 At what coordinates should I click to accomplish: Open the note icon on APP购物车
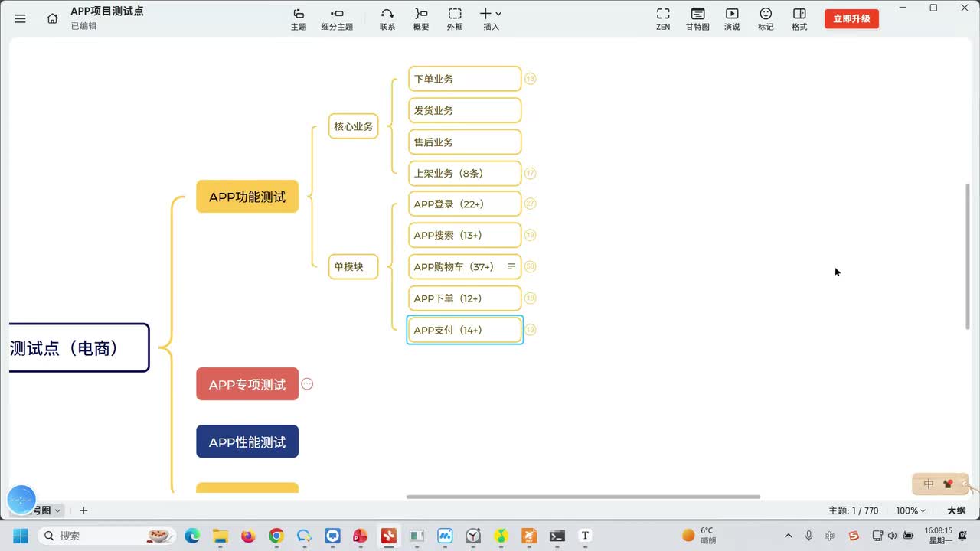coord(511,266)
